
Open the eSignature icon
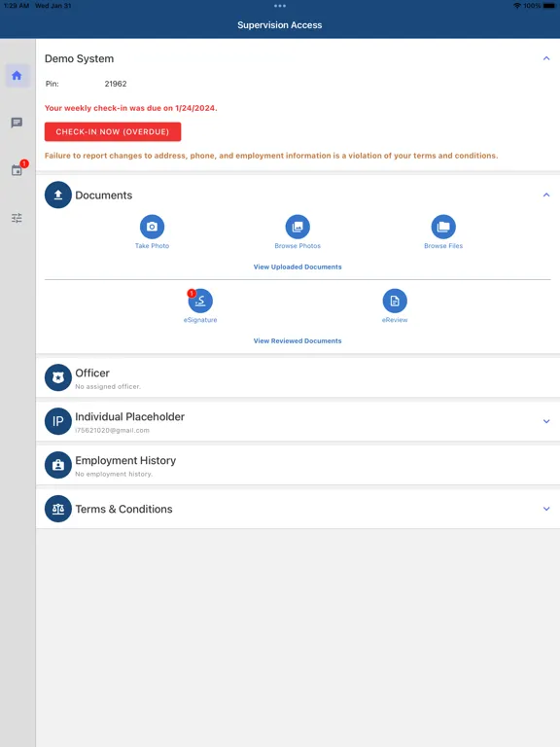click(x=200, y=301)
